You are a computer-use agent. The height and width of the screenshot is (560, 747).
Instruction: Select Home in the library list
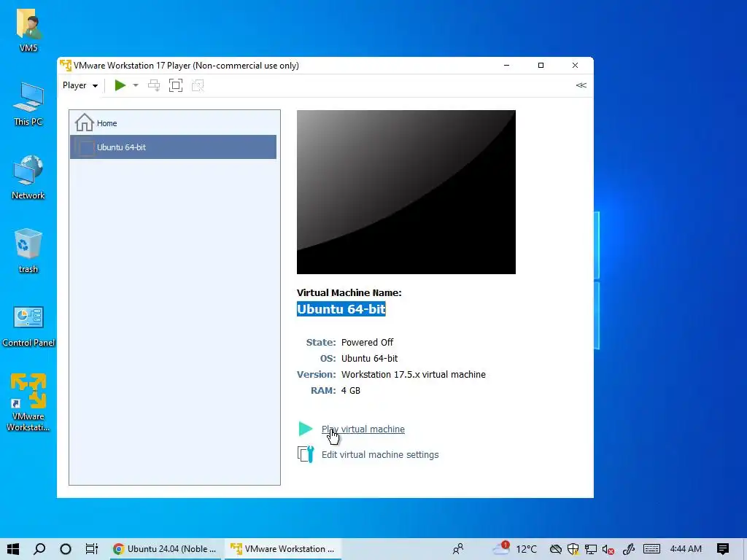(173, 122)
